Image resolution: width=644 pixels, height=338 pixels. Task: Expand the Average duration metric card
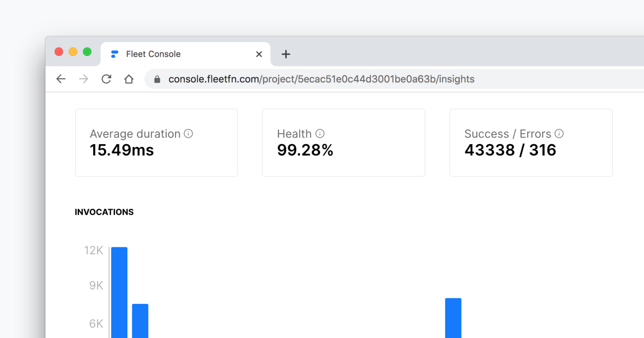coord(156,143)
